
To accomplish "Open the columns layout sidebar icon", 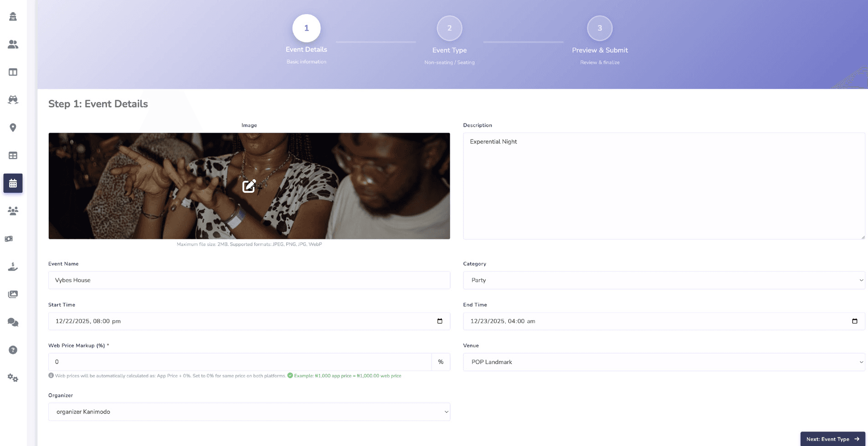I will [x=13, y=72].
